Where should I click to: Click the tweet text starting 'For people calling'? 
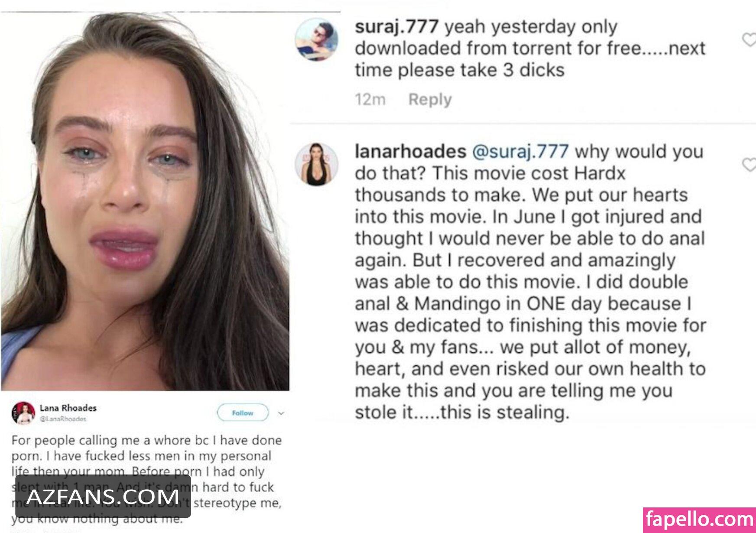[146, 479]
